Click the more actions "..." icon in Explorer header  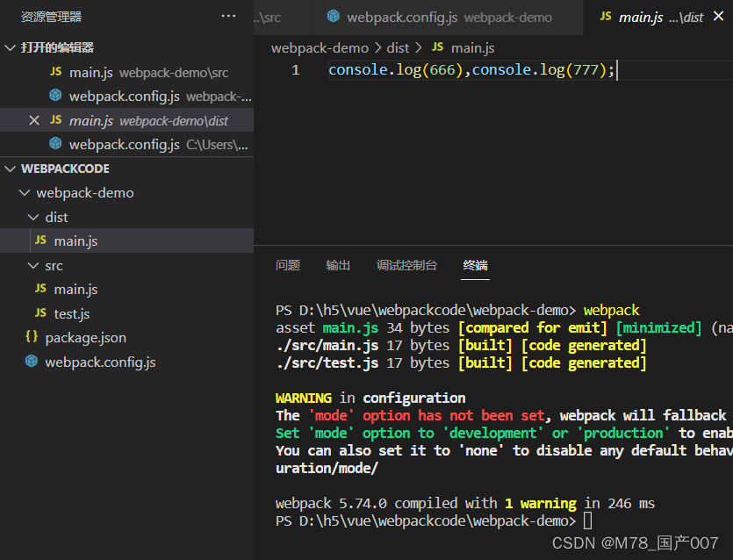(x=228, y=16)
